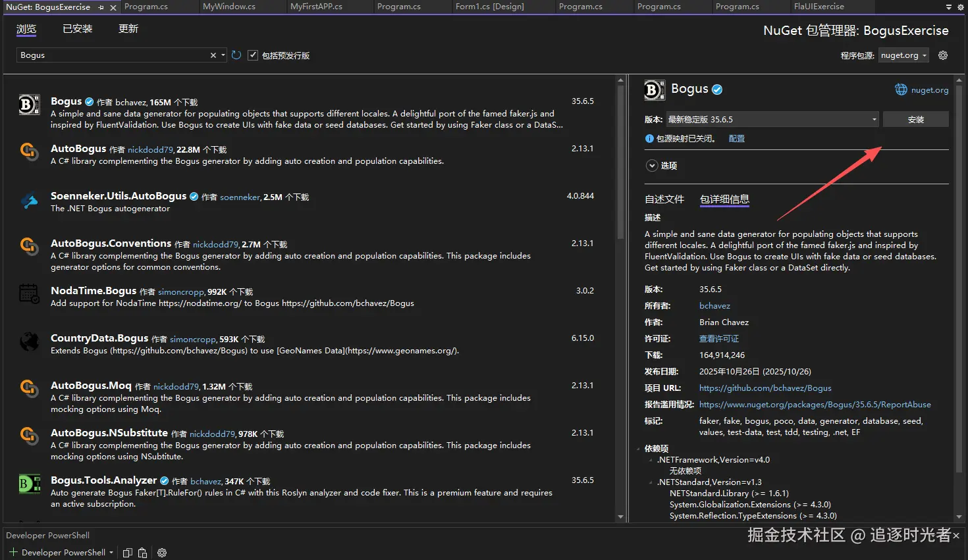Click the package list vertical scrollbar
968x560 pixels.
[x=620, y=161]
